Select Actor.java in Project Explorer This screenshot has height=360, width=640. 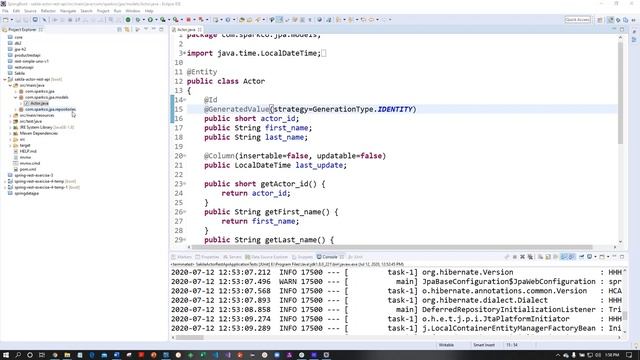(x=39, y=103)
